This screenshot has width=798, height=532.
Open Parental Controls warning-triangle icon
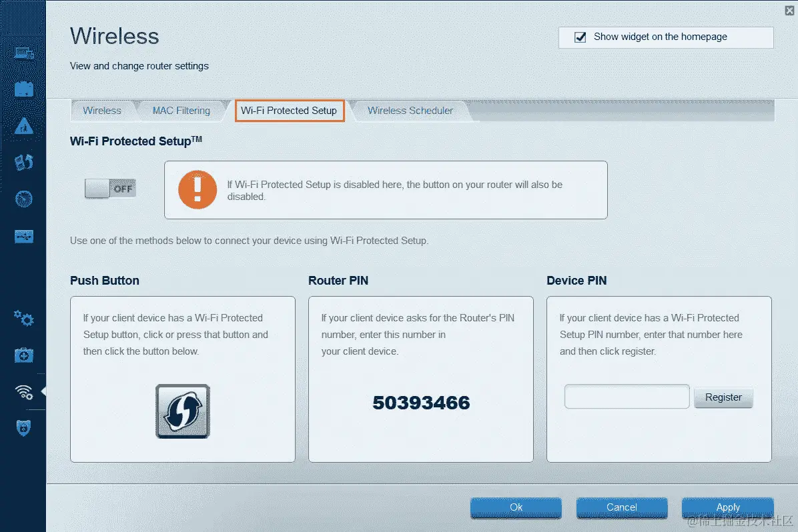[x=24, y=125]
